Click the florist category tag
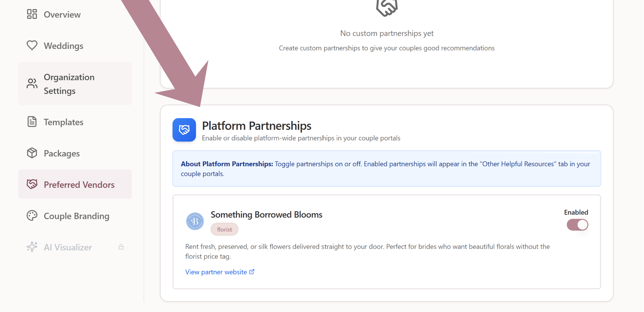 (x=224, y=229)
